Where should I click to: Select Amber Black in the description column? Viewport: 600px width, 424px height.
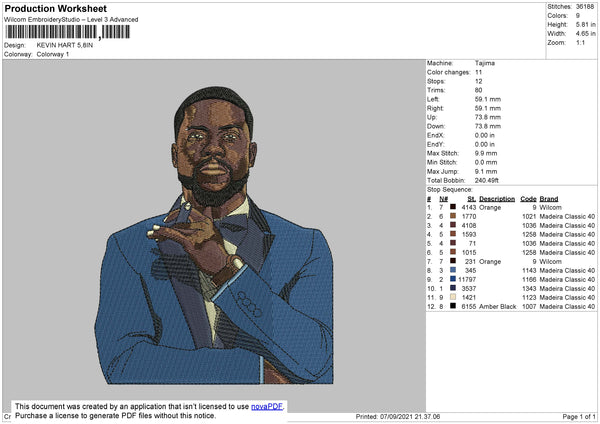coord(497,307)
